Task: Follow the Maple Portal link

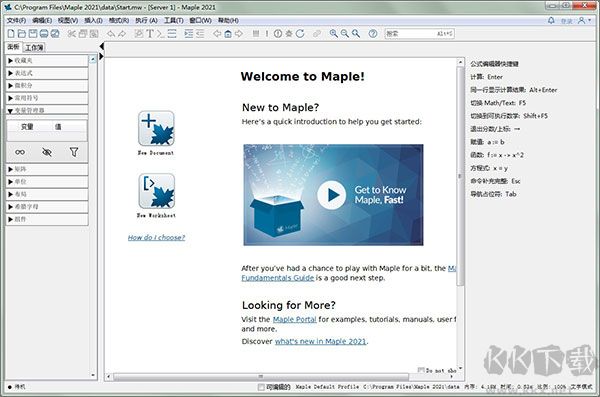Action: point(295,319)
